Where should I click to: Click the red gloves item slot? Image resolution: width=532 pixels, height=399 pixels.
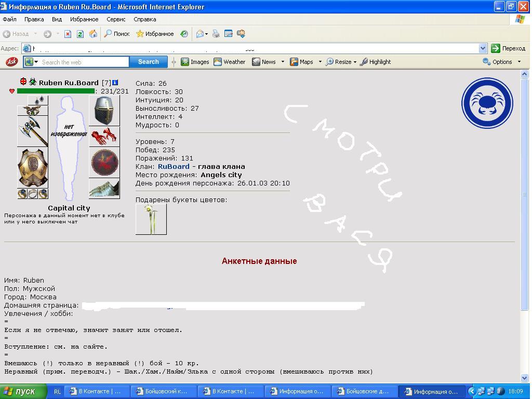click(x=104, y=137)
